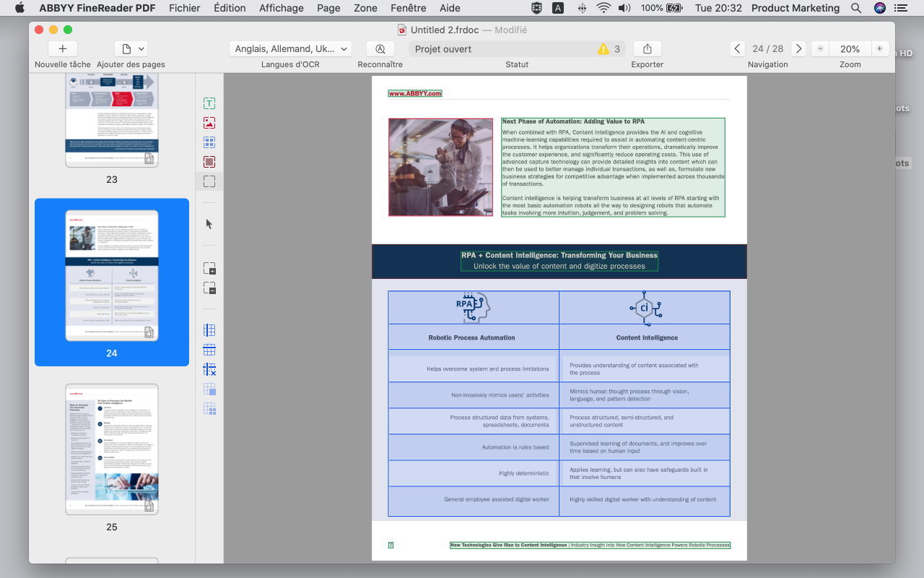
Task: Click the 'RPA + Content Intelligence' title
Action: click(559, 255)
